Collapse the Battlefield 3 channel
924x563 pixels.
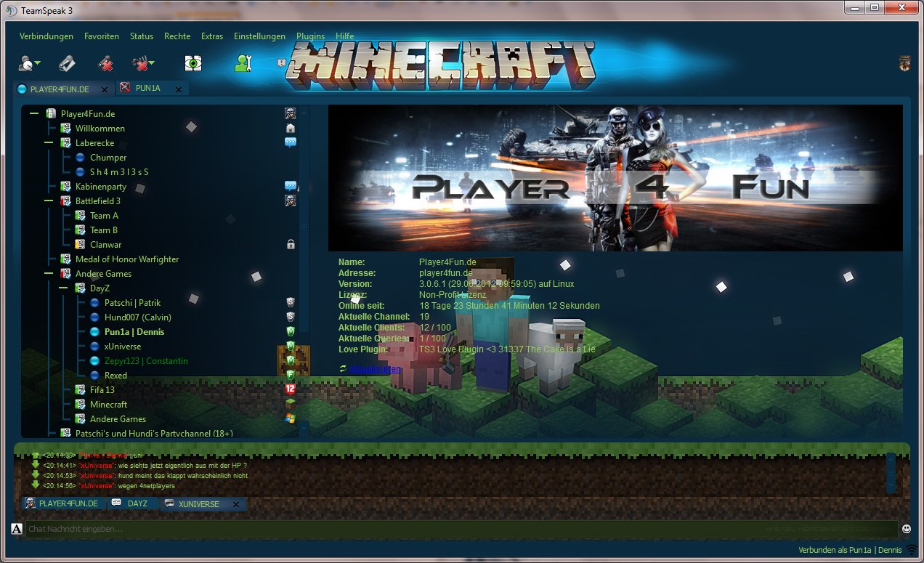click(49, 201)
